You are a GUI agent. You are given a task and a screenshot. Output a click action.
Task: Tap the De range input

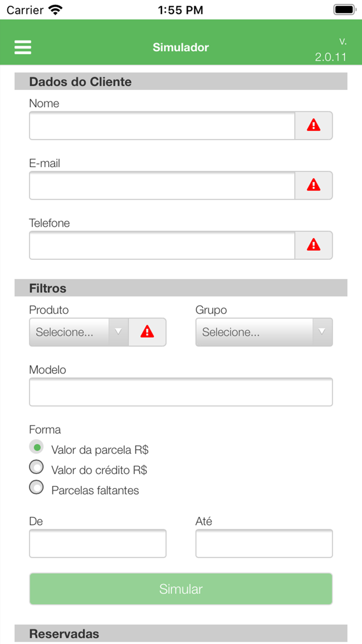(x=98, y=544)
